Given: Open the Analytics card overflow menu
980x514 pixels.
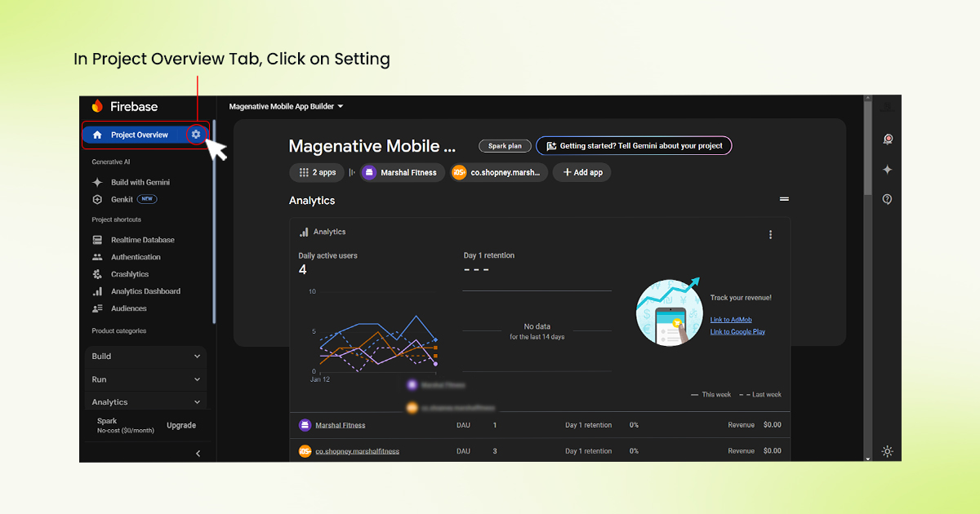Looking at the screenshot, I should pyautogui.click(x=770, y=234).
